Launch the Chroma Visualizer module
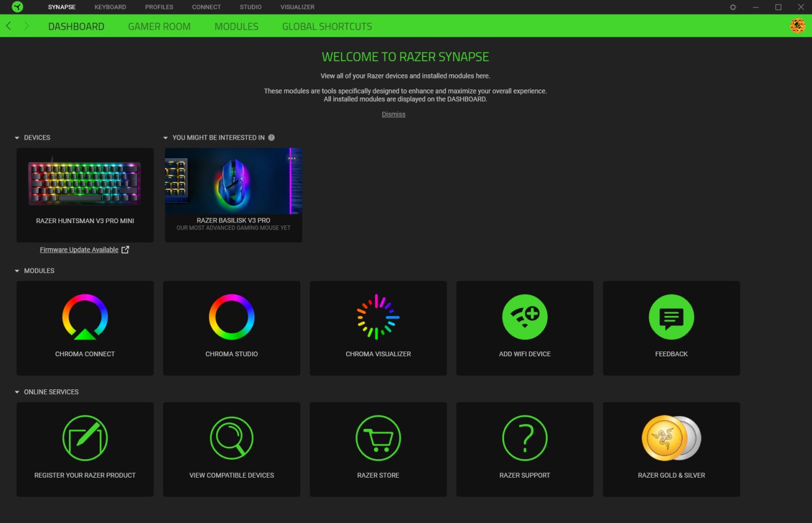Viewport: 812px width, 523px height. 378,328
